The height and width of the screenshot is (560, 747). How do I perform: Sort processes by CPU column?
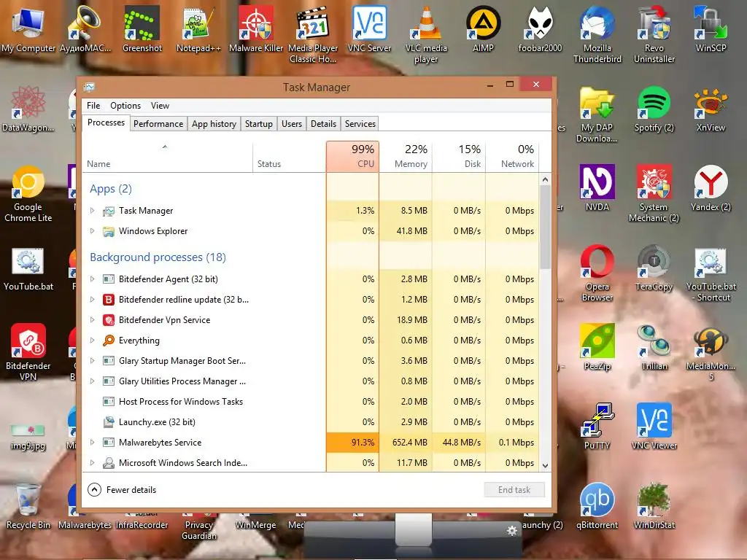[x=352, y=157]
